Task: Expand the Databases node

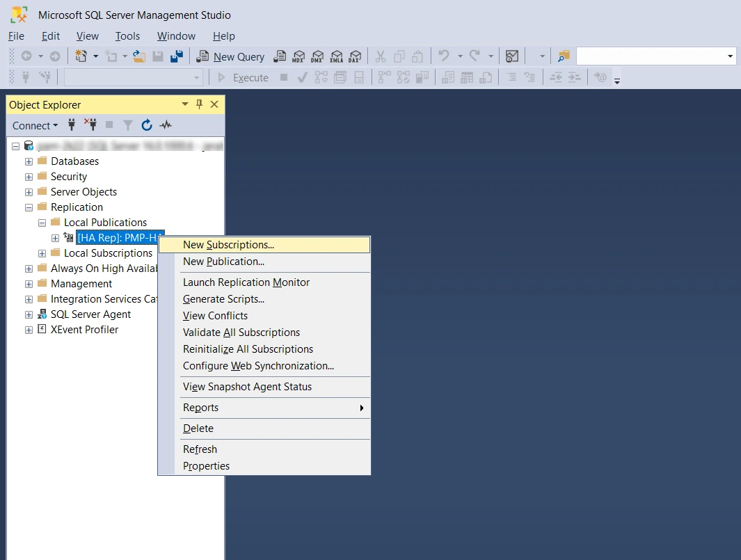Action: pos(29,161)
